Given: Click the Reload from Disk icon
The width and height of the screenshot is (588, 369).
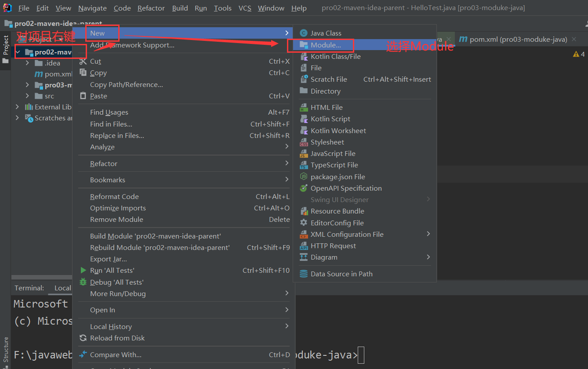Looking at the screenshot, I should tap(83, 338).
